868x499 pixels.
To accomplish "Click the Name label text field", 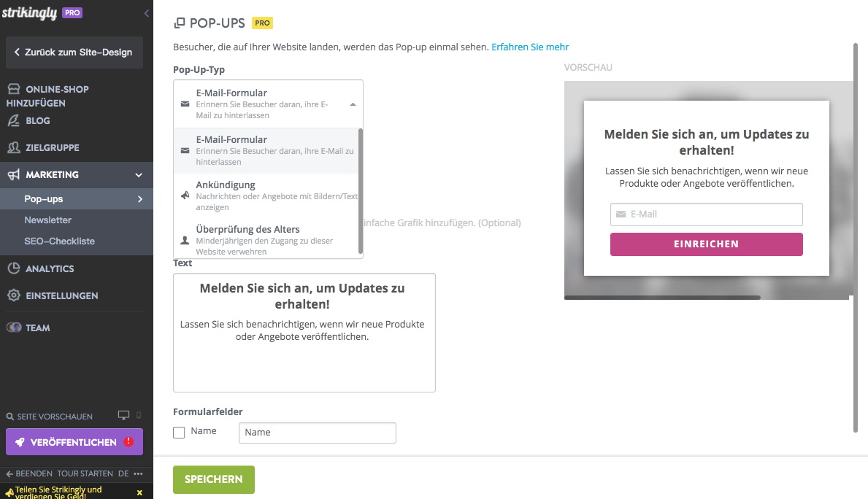I will coord(317,433).
